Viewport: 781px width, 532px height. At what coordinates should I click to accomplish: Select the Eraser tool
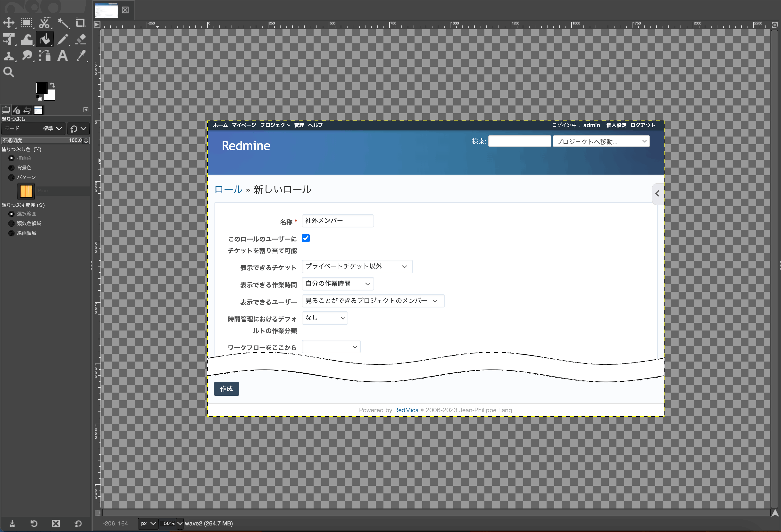(x=80, y=40)
